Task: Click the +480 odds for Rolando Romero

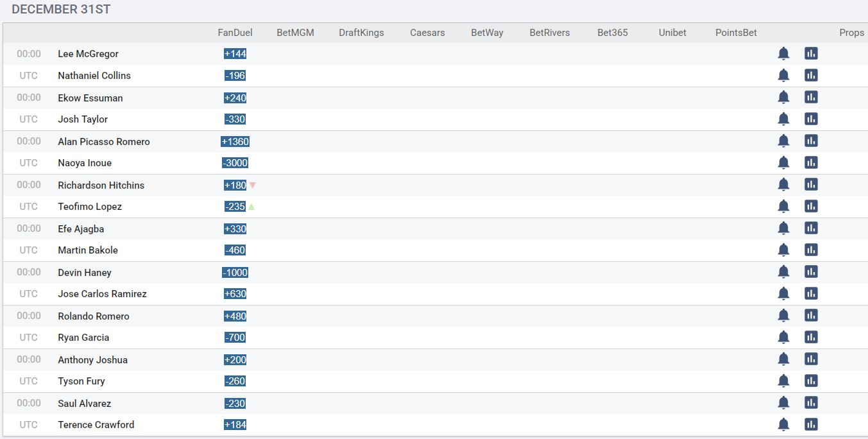Action: [x=235, y=316]
